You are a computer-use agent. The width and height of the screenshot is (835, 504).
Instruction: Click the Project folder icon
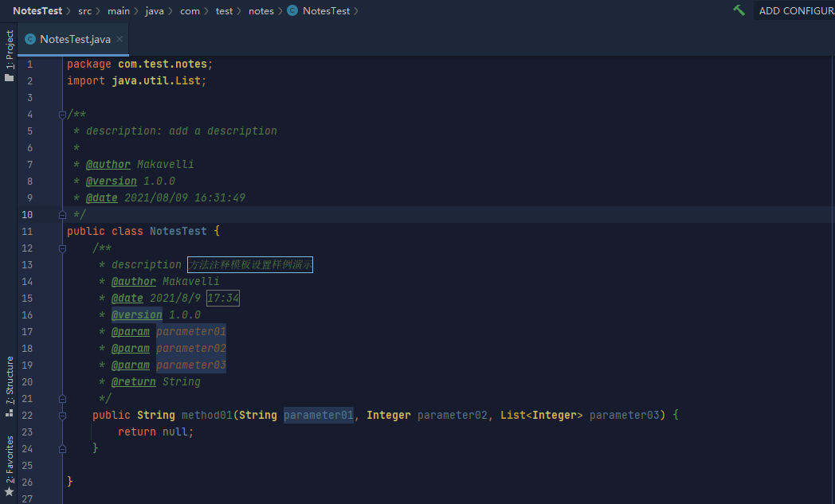(x=9, y=78)
